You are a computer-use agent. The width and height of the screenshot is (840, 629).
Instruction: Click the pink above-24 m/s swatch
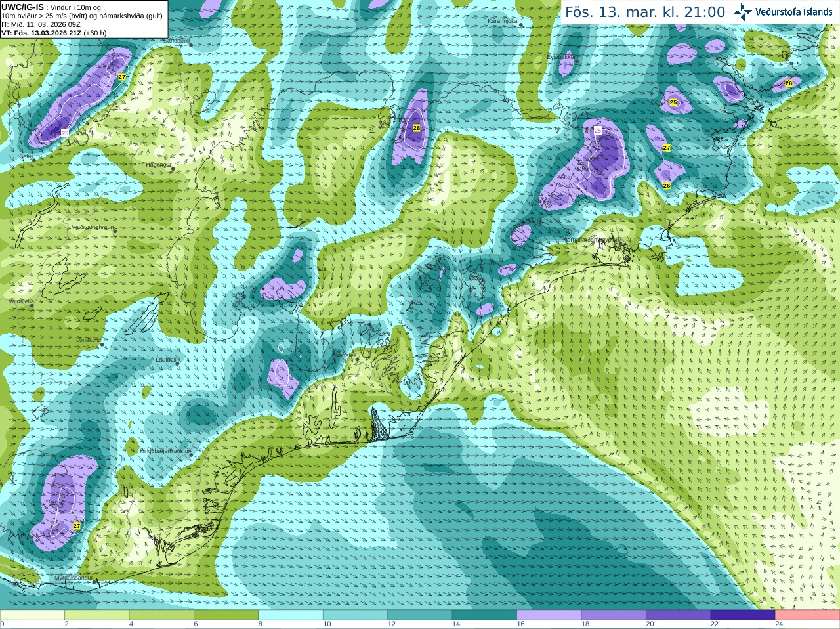pos(808,615)
